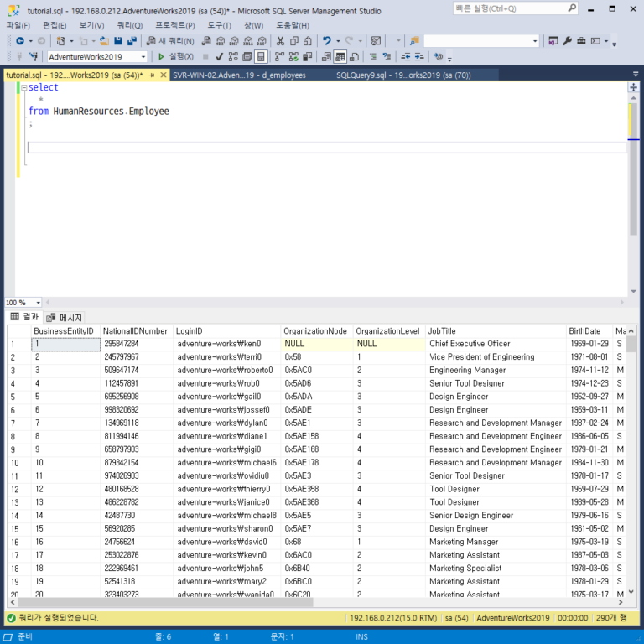Click the Save All icon
This screenshot has height=644, width=644.
click(x=132, y=41)
